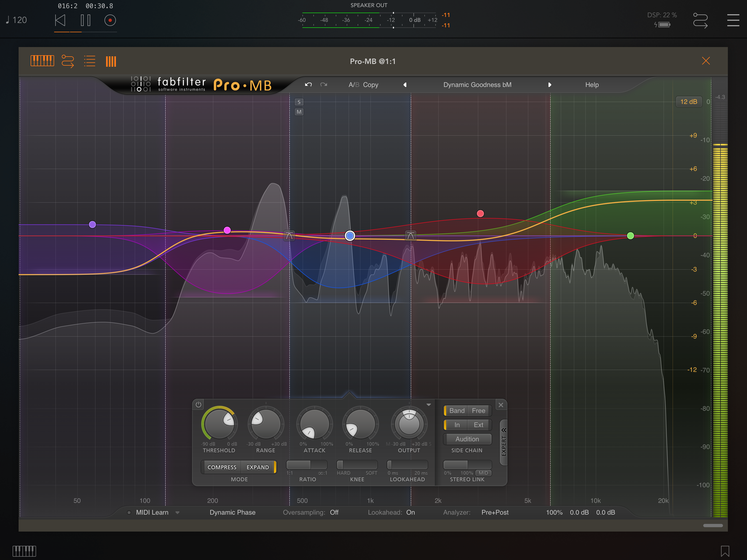Click the crossover slope icon near 1.5 kHz
The width and height of the screenshot is (747, 560).
click(x=410, y=235)
